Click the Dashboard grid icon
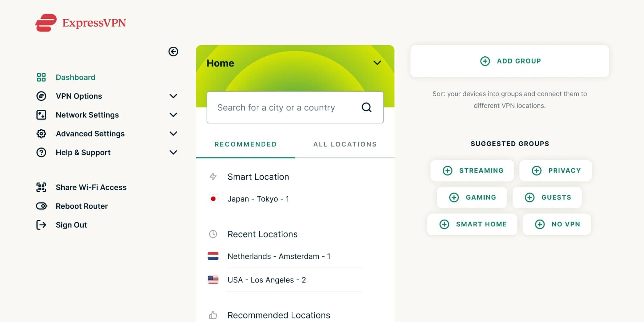The width and height of the screenshot is (644, 322). [x=41, y=77]
